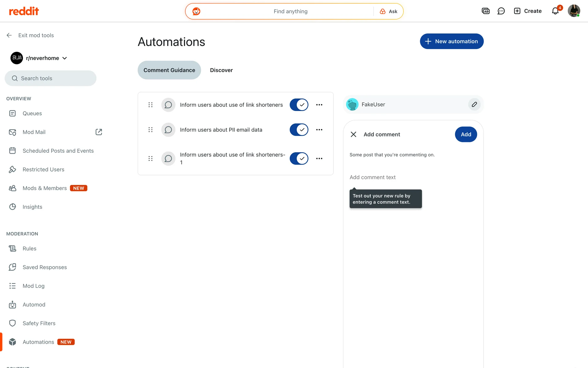Edit the FakeUser test profile pencil
This screenshot has width=588, height=368.
point(474,104)
